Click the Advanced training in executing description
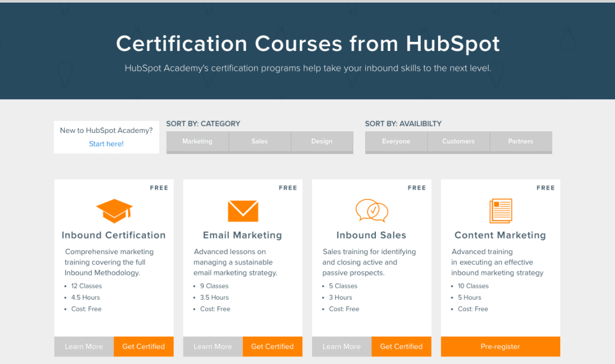Screen dimensions: 615x364 click(498, 262)
